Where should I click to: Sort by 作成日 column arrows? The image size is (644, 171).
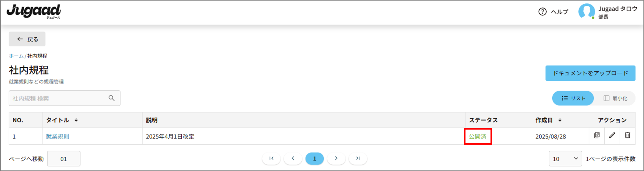(560, 120)
